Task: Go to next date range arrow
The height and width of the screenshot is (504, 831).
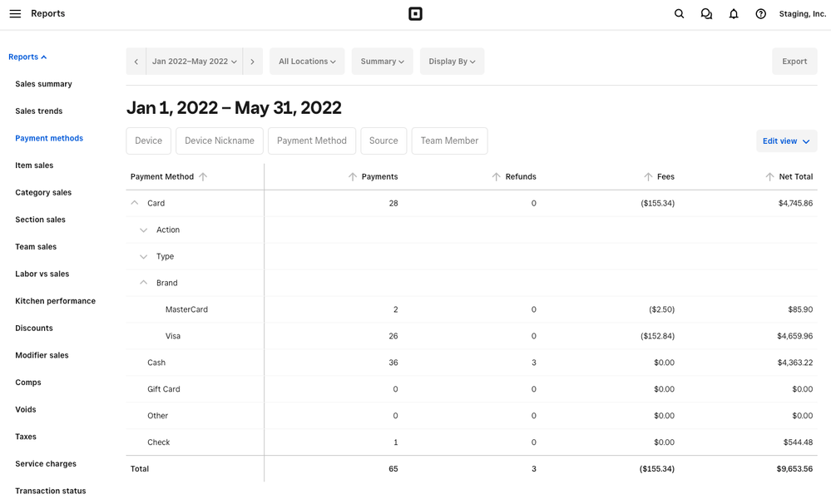Action: tap(253, 62)
